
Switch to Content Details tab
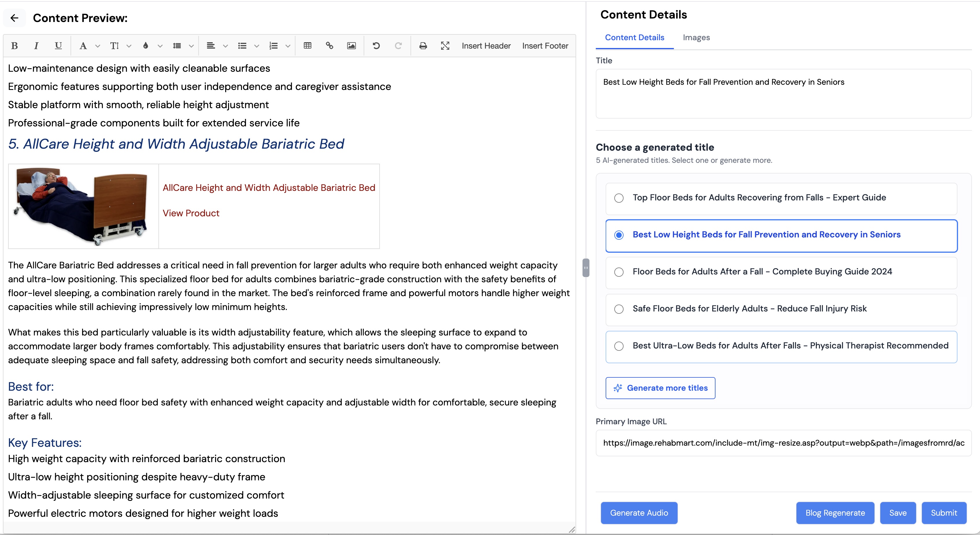point(635,38)
